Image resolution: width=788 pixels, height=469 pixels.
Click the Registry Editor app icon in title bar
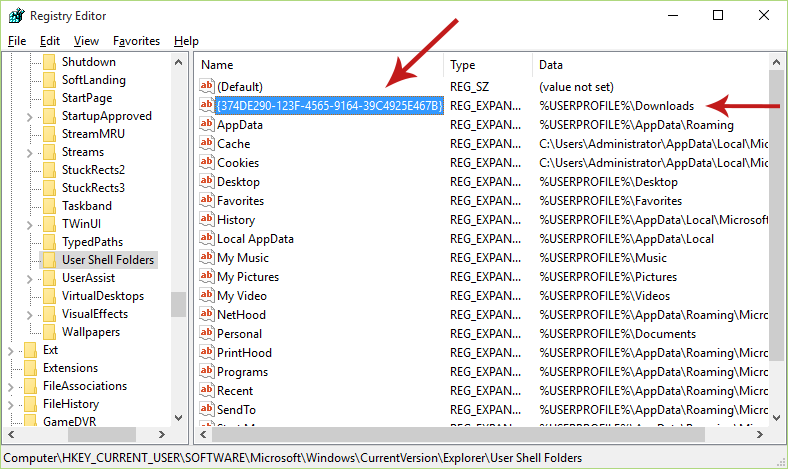pos(16,16)
